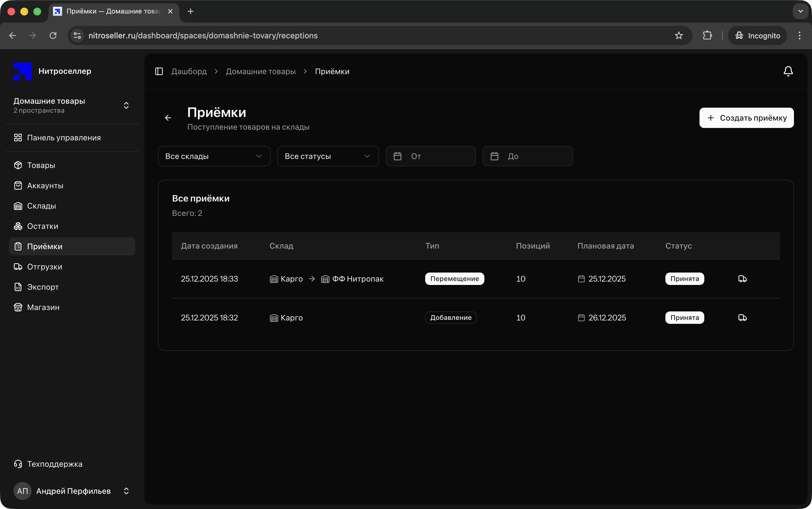The height and width of the screenshot is (509, 812).
Task: Expand Андрей Перфильев user menu
Action: 126,491
